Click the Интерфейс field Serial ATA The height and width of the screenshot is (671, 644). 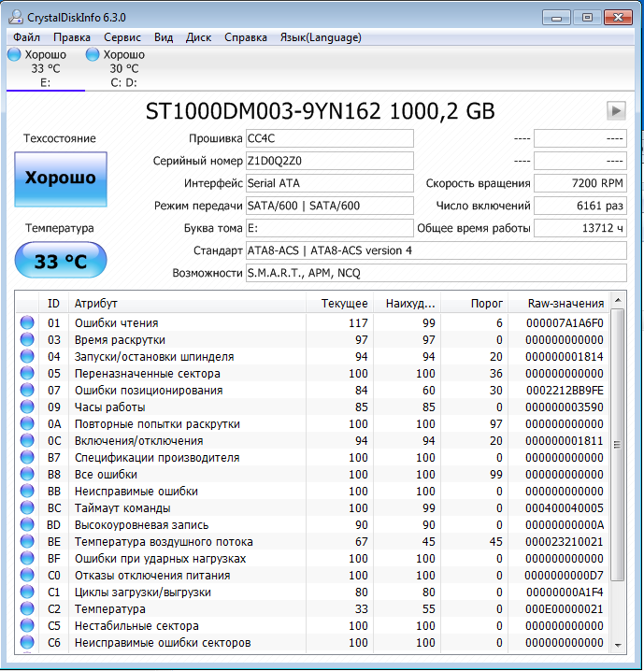tap(330, 183)
